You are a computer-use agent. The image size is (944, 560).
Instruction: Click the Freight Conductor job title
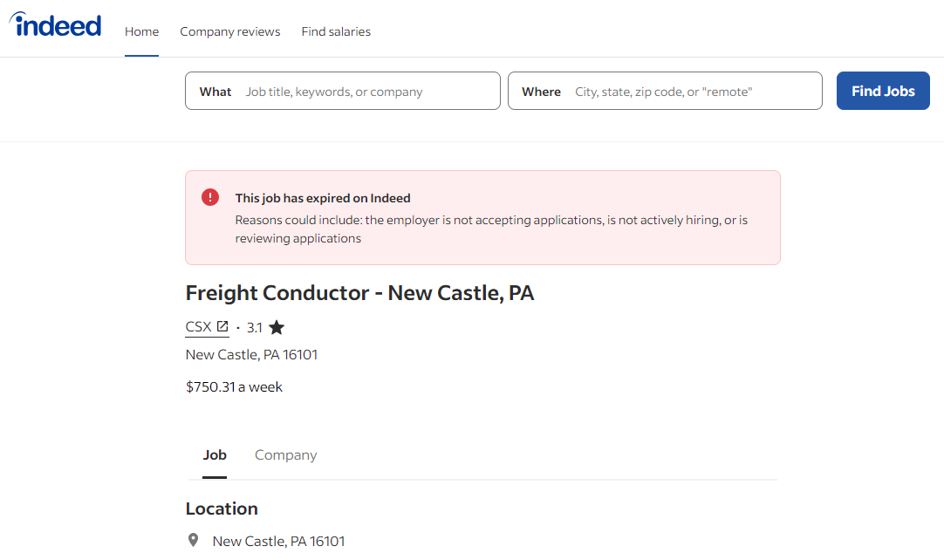coord(359,293)
